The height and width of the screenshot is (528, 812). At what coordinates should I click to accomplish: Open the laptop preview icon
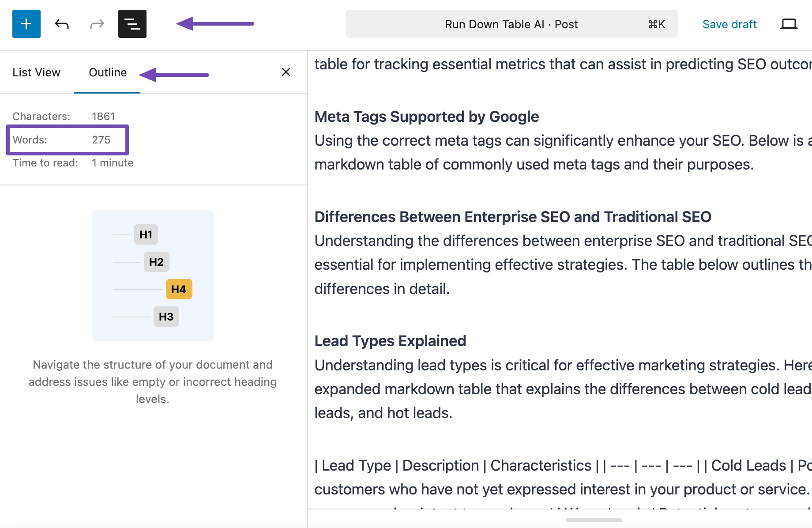point(789,24)
